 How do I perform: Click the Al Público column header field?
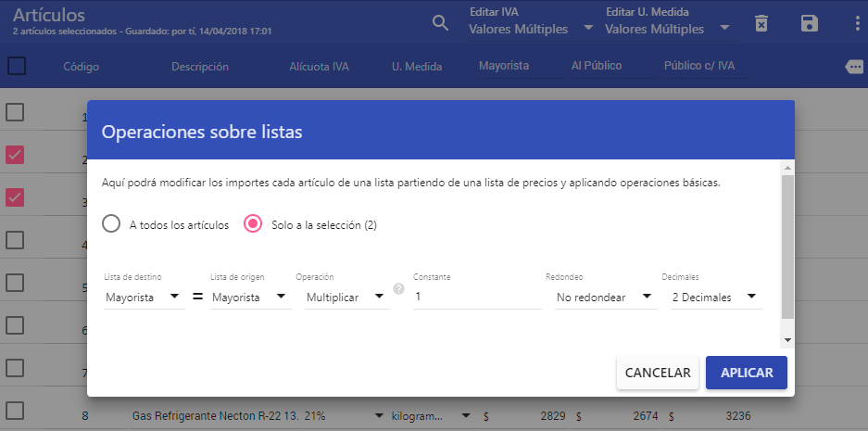[x=614, y=66]
